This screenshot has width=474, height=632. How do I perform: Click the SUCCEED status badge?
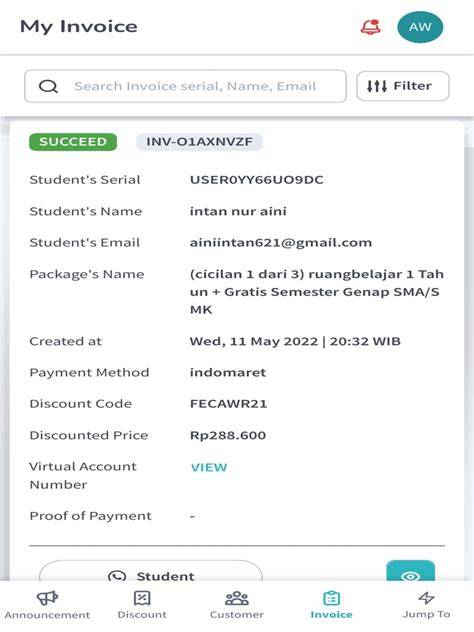(73, 142)
